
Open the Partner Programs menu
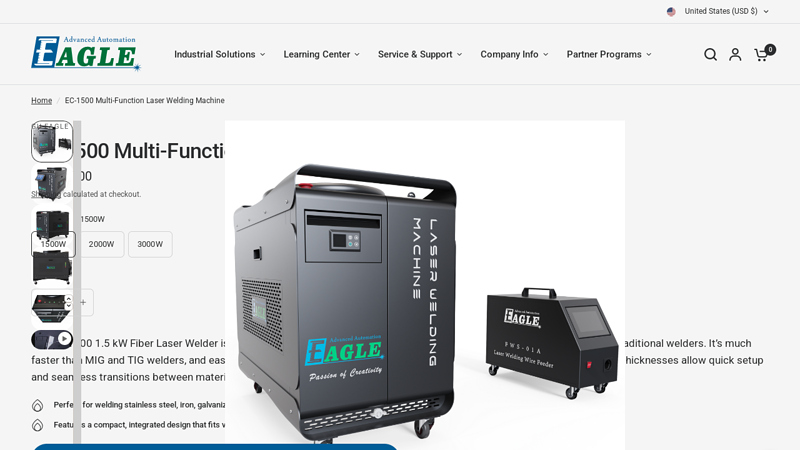click(608, 55)
